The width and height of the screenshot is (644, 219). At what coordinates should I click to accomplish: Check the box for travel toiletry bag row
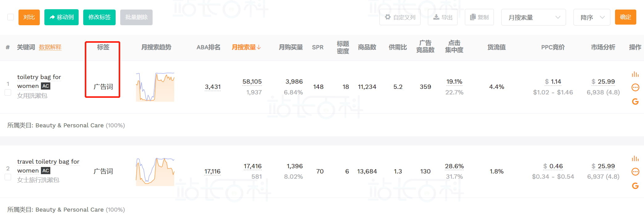tap(8, 177)
